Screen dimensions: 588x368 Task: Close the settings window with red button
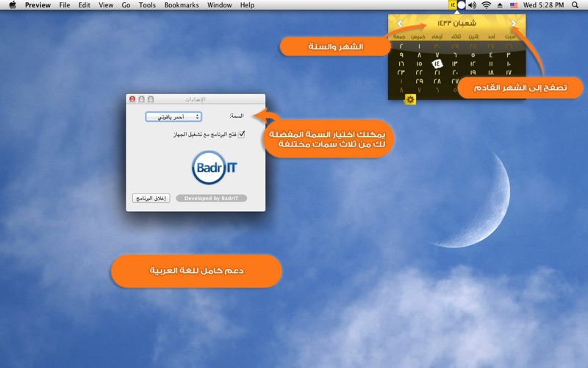pos(132,99)
